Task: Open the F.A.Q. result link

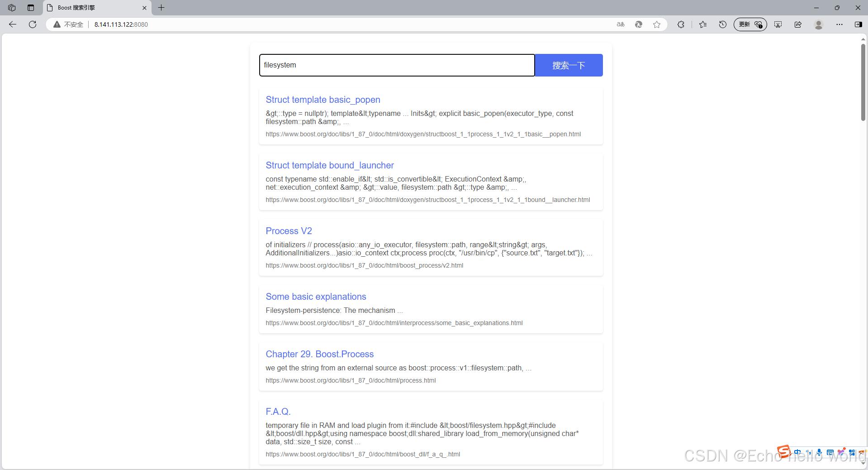Action: click(278, 412)
